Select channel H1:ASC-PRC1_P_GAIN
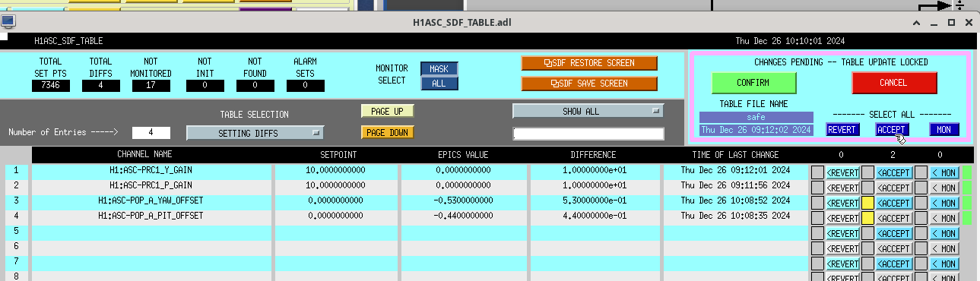Image resolution: width=980 pixels, height=281 pixels. (151, 185)
